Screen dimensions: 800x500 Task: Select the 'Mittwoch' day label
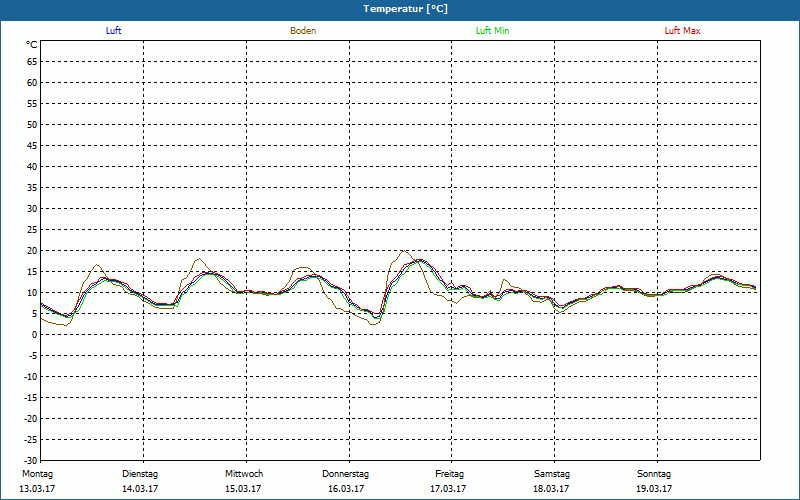[x=244, y=474]
